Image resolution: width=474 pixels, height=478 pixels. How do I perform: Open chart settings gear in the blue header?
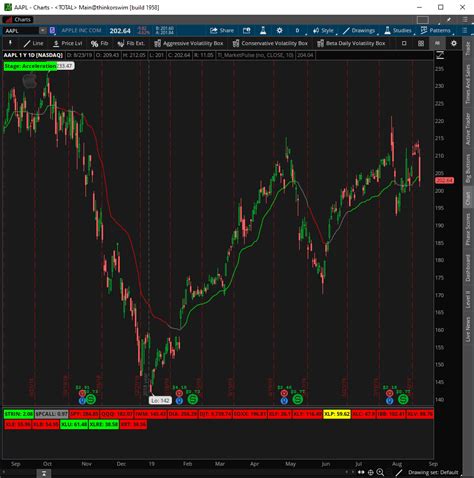point(279,31)
